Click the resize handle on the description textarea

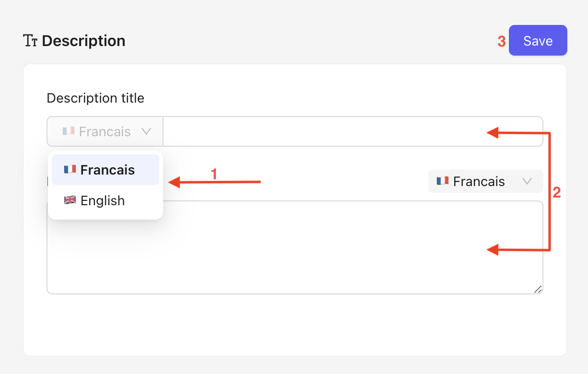tap(538, 289)
